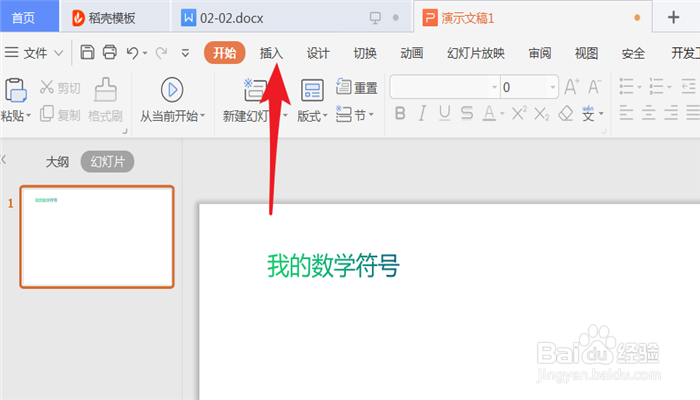Click the numbered list icon
This screenshot has height=400, width=700.
click(656, 86)
